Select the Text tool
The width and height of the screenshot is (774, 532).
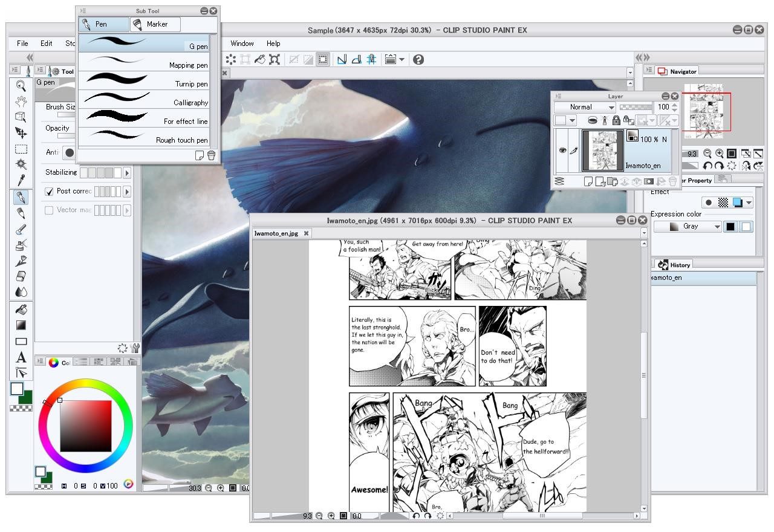(20, 355)
